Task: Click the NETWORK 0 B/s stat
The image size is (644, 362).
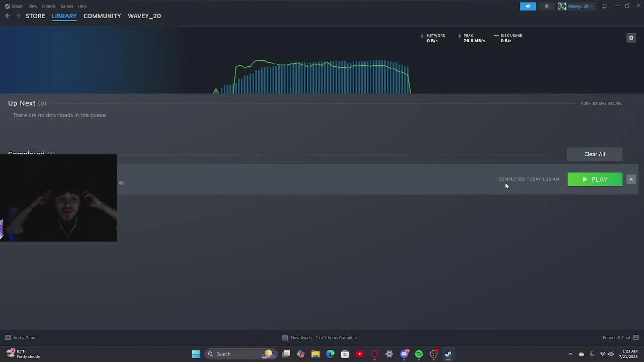Action: [433, 38]
